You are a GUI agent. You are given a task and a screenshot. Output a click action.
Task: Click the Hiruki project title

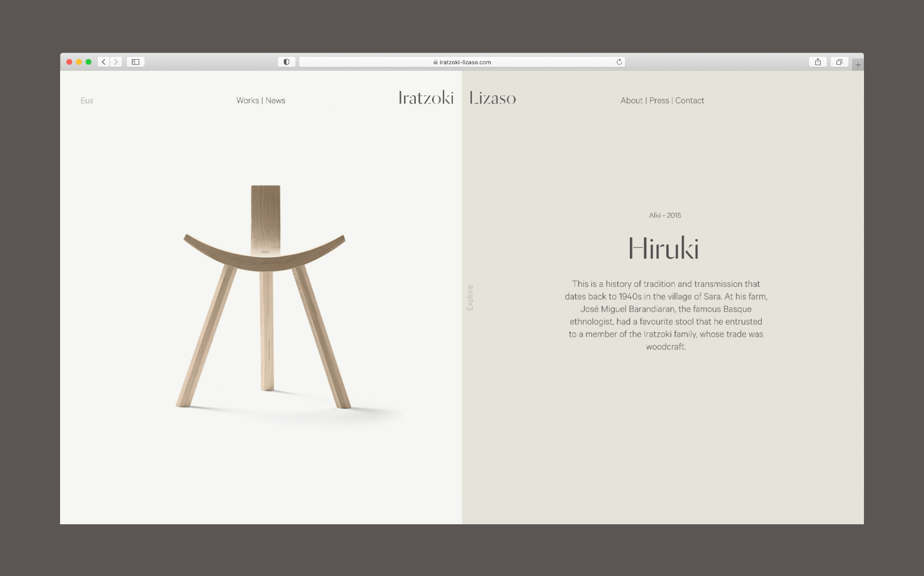click(663, 249)
